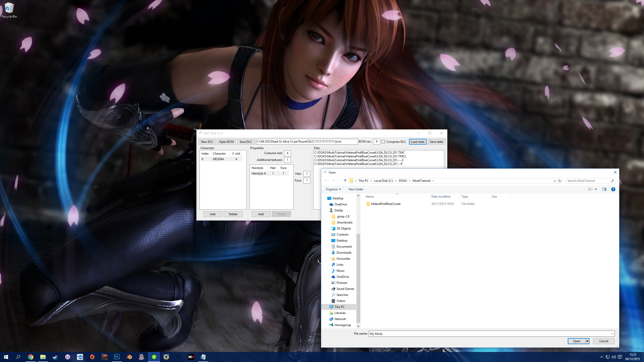Open recent locations dropdown arrow

click(339, 180)
